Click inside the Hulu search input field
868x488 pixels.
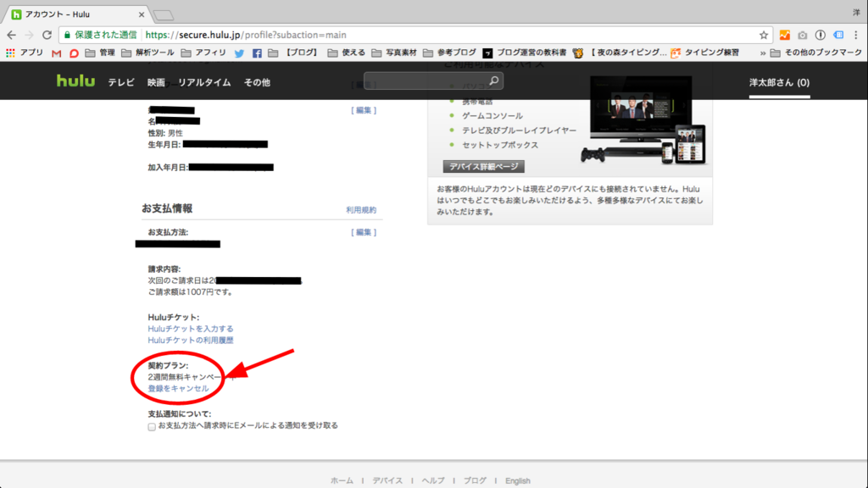[428, 80]
